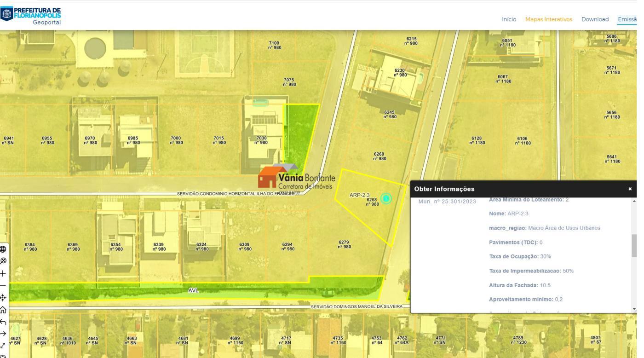Click 'Pavimentos (TDC): 0' row
Screen dimensions: 644x358
[x=516, y=243]
